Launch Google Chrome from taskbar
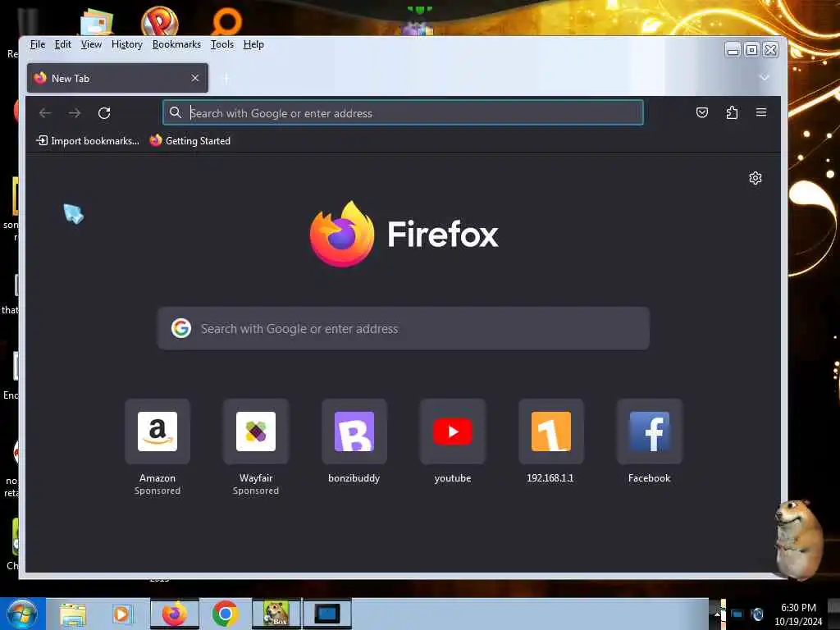Image resolution: width=840 pixels, height=630 pixels. [x=225, y=614]
